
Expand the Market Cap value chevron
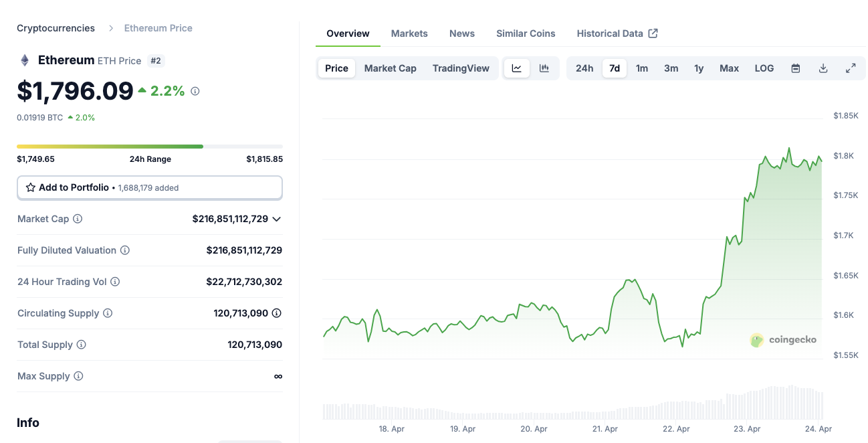pos(277,219)
